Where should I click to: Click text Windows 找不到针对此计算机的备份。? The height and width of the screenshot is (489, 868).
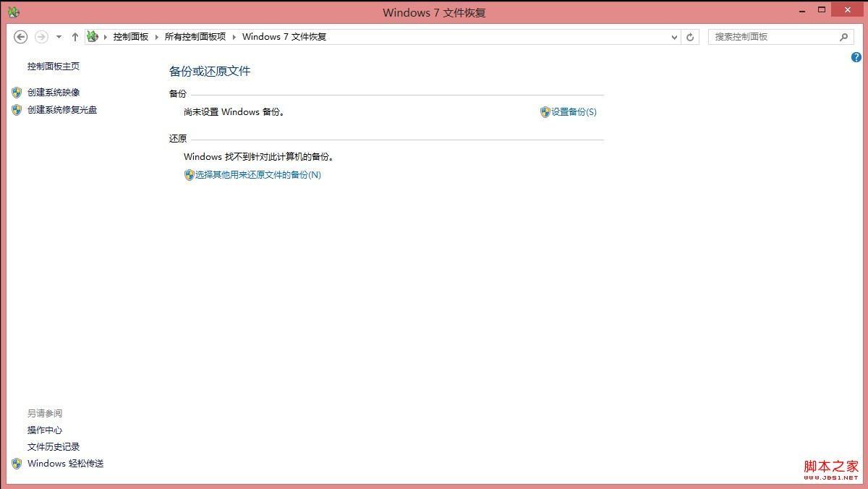[259, 157]
